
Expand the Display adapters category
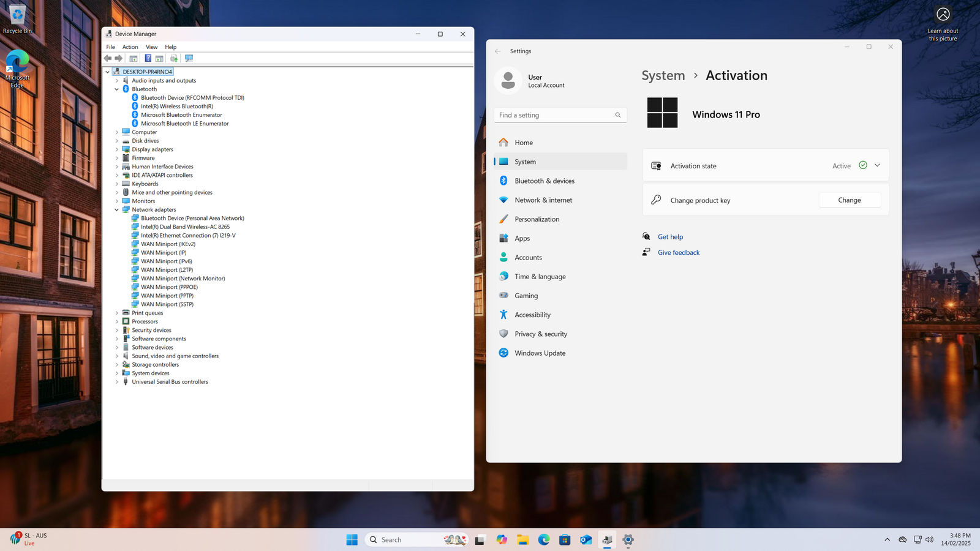117,149
